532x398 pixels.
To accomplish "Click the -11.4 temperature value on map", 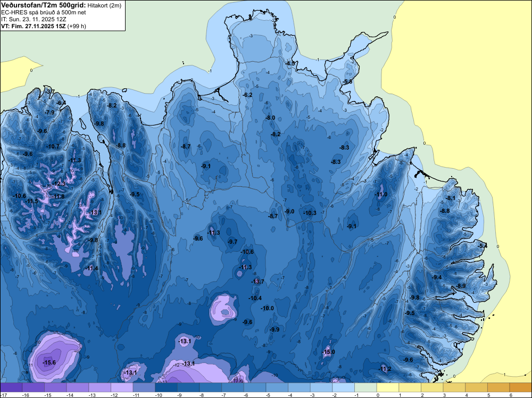I will [x=92, y=268].
